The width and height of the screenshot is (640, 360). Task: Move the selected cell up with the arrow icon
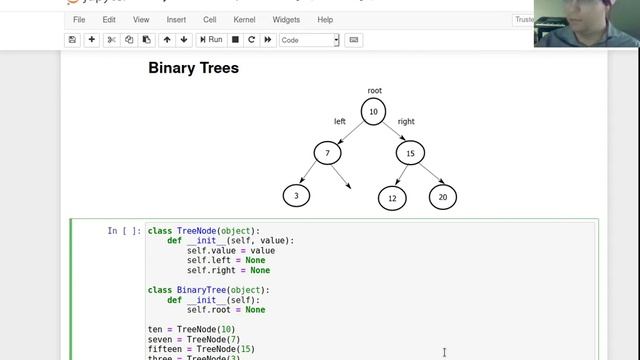coord(167,40)
